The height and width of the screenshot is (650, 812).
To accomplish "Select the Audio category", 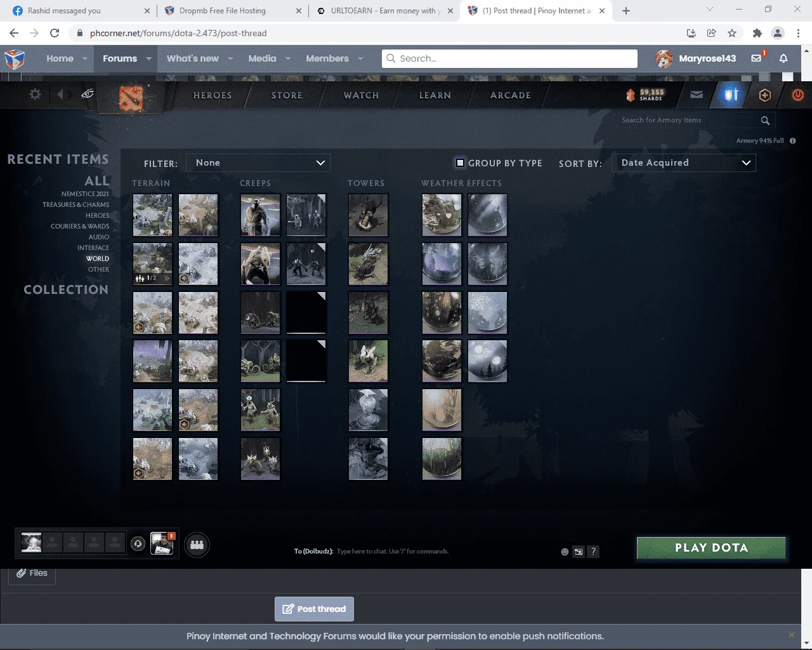I will [x=99, y=237].
